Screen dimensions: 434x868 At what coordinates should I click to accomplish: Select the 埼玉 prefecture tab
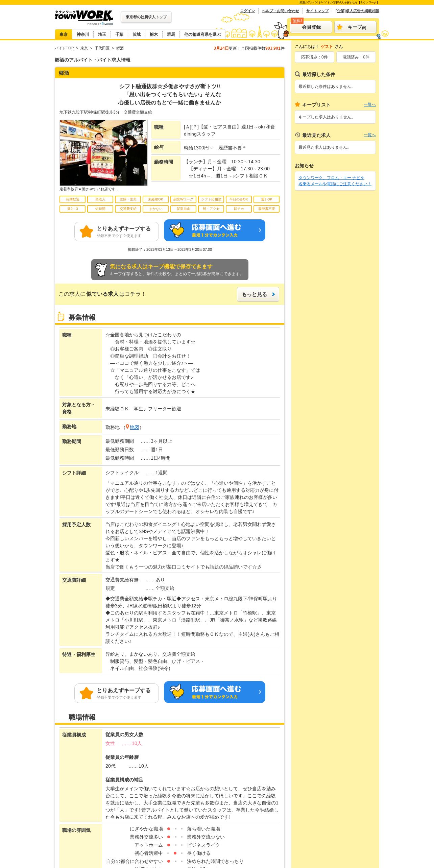[x=102, y=34]
